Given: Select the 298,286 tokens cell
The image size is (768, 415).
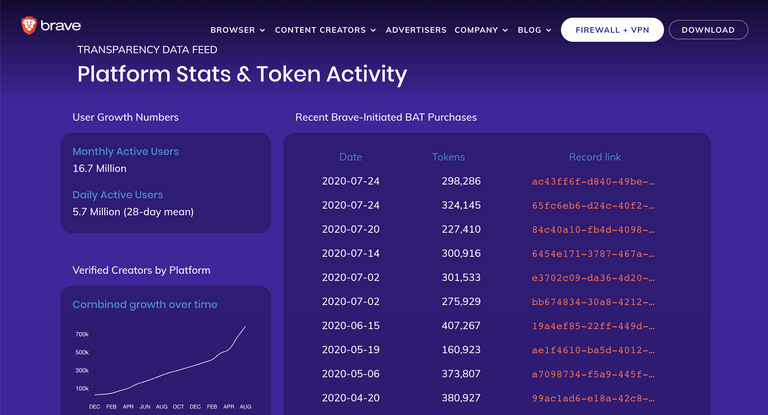Looking at the screenshot, I should (461, 181).
